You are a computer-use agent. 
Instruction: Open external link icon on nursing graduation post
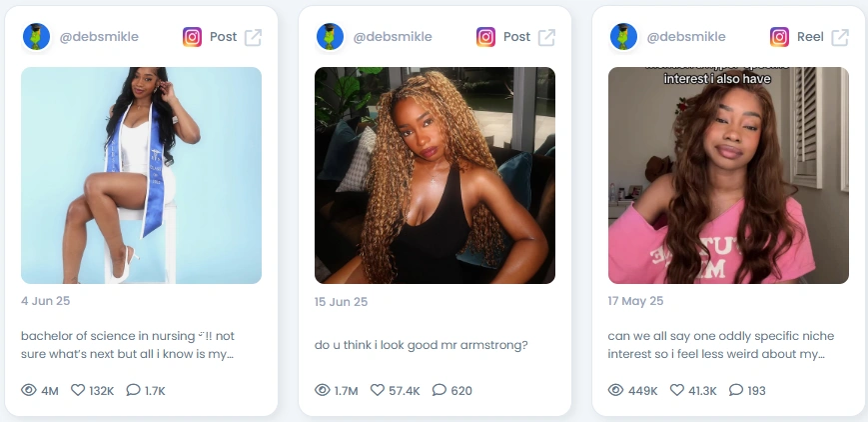253,37
